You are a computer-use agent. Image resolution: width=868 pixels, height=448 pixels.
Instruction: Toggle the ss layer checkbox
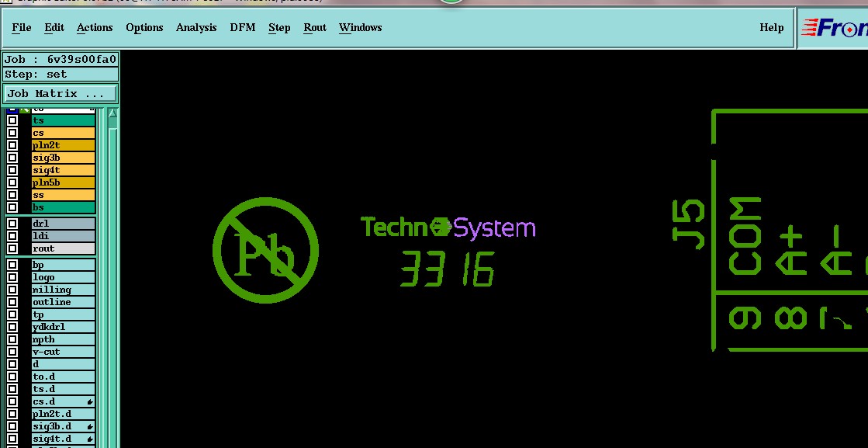[x=12, y=196]
